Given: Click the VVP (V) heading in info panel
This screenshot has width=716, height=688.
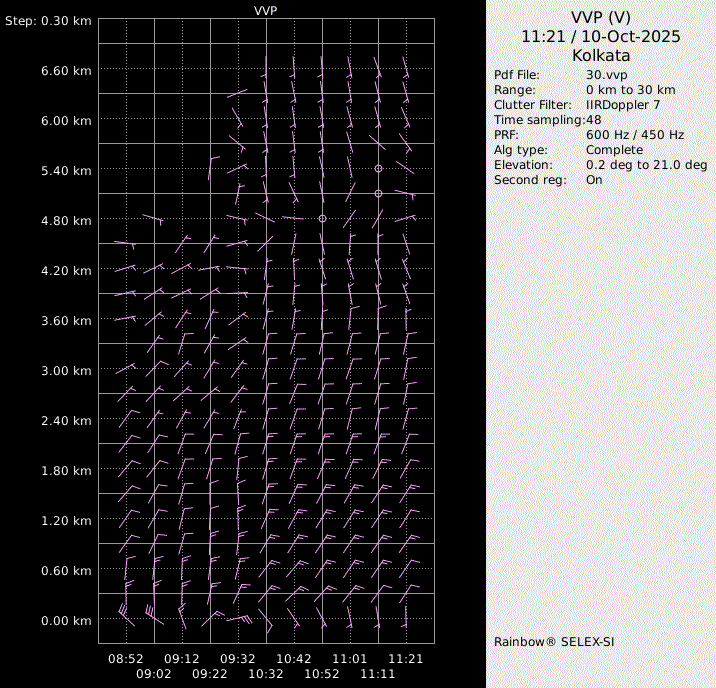Looking at the screenshot, I should (600, 17).
